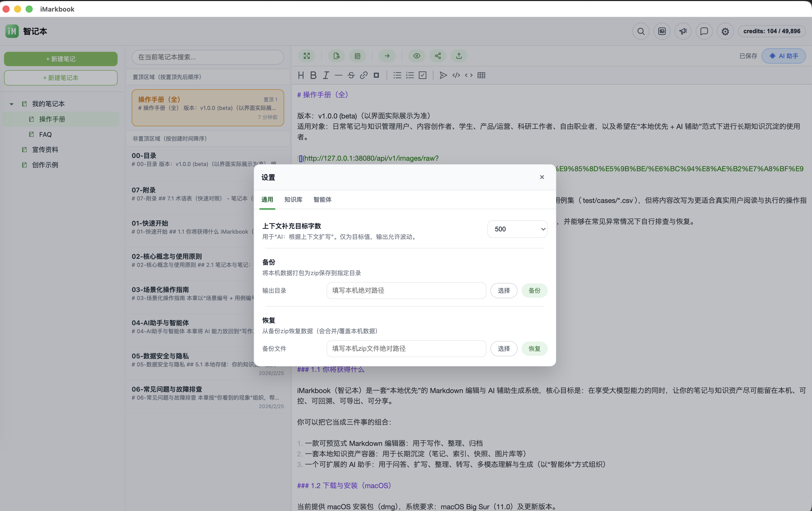Open the image library icon in top bar
The image size is (812, 511).
click(x=662, y=31)
